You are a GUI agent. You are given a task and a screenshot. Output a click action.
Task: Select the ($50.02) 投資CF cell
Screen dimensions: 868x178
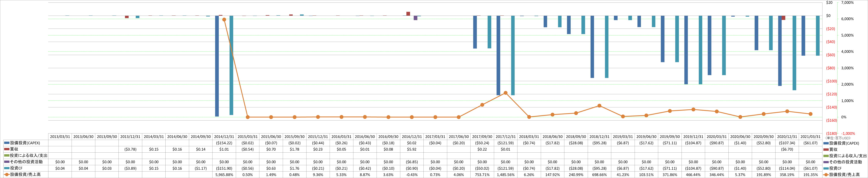click(482, 168)
